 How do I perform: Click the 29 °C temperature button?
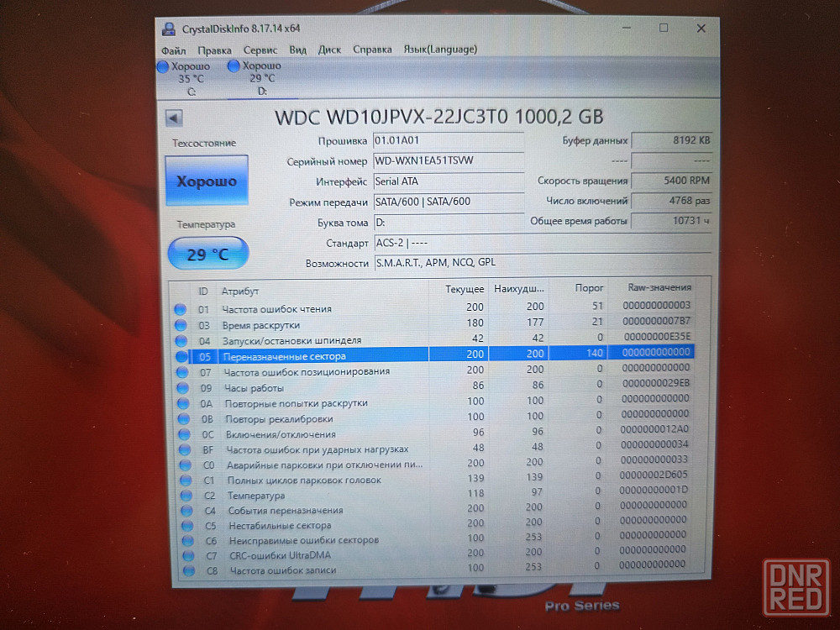(x=207, y=254)
